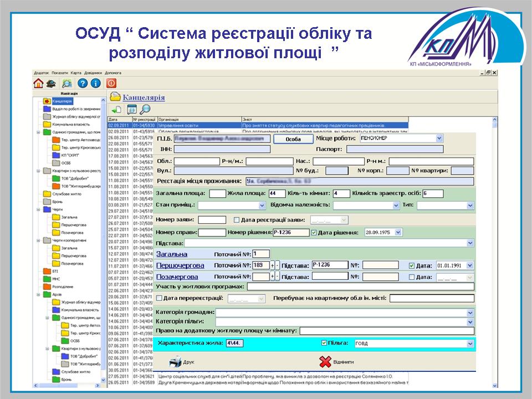
Task: Click the Першочергова link
Action: click(x=177, y=265)
